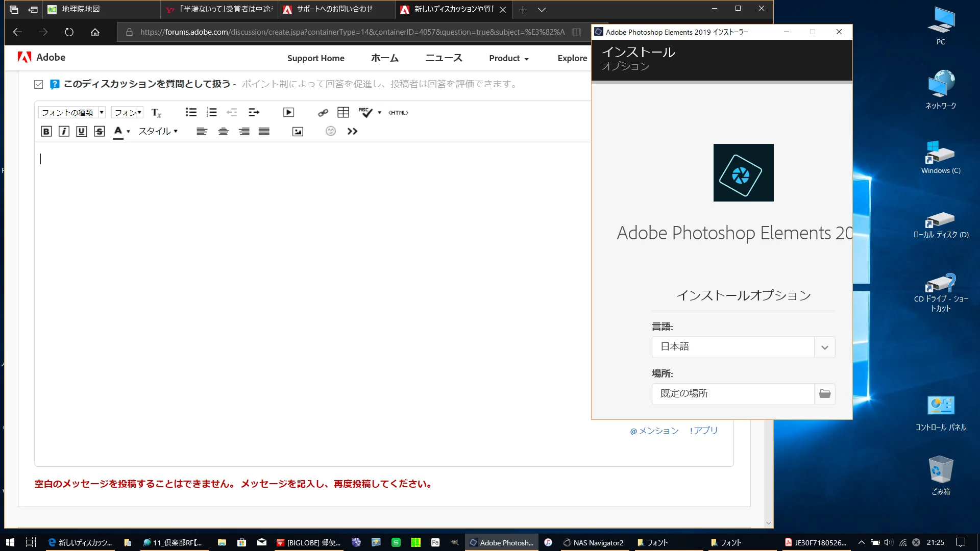Insert a table in the editor
The width and height of the screenshot is (980, 551).
tap(343, 112)
